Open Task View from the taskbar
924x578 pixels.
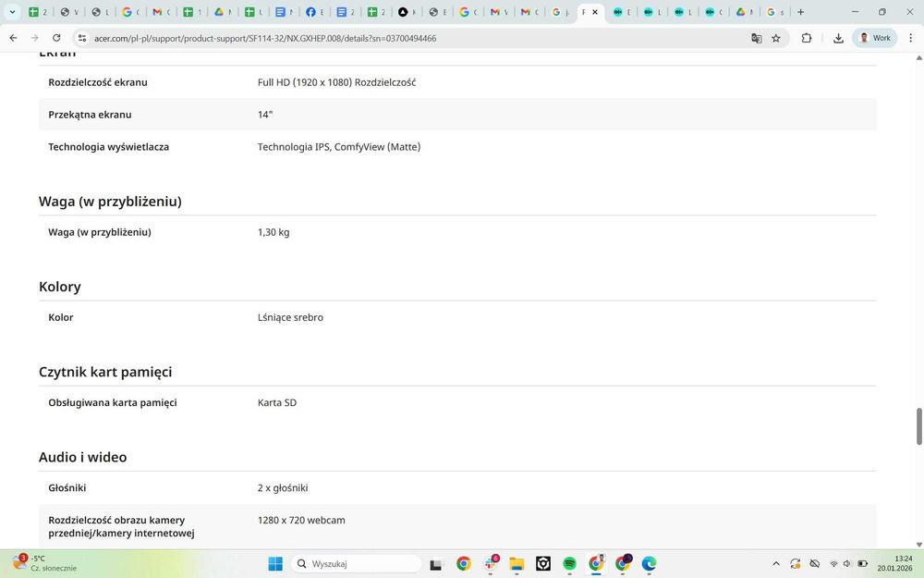pyautogui.click(x=435, y=564)
